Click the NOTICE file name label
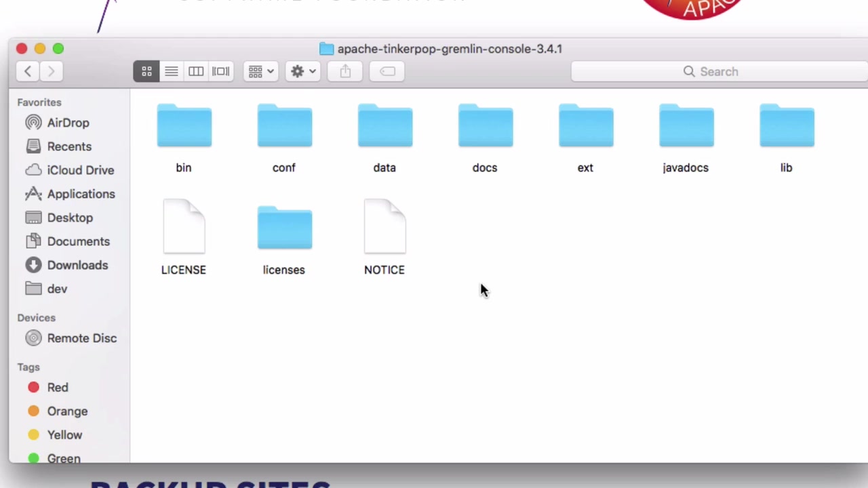868x488 pixels. pos(384,270)
